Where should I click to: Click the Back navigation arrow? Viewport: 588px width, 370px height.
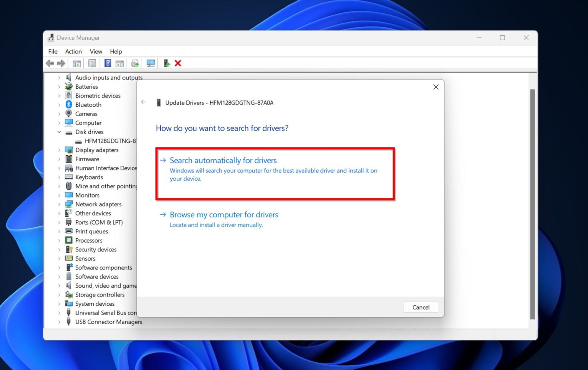(x=49, y=63)
